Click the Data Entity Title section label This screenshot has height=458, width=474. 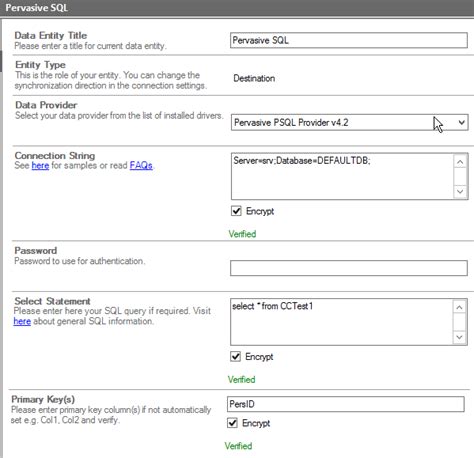pos(51,35)
